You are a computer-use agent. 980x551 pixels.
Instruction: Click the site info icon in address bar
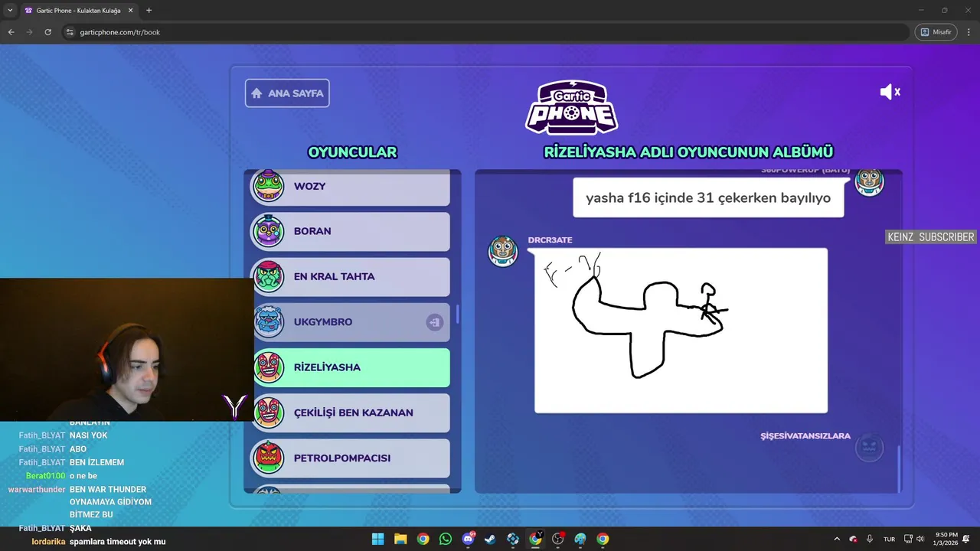(x=70, y=32)
